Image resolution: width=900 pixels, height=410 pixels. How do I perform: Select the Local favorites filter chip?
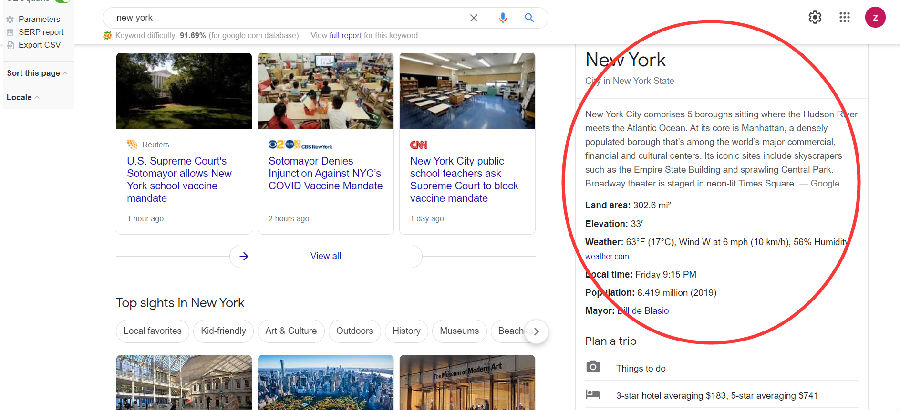(152, 331)
